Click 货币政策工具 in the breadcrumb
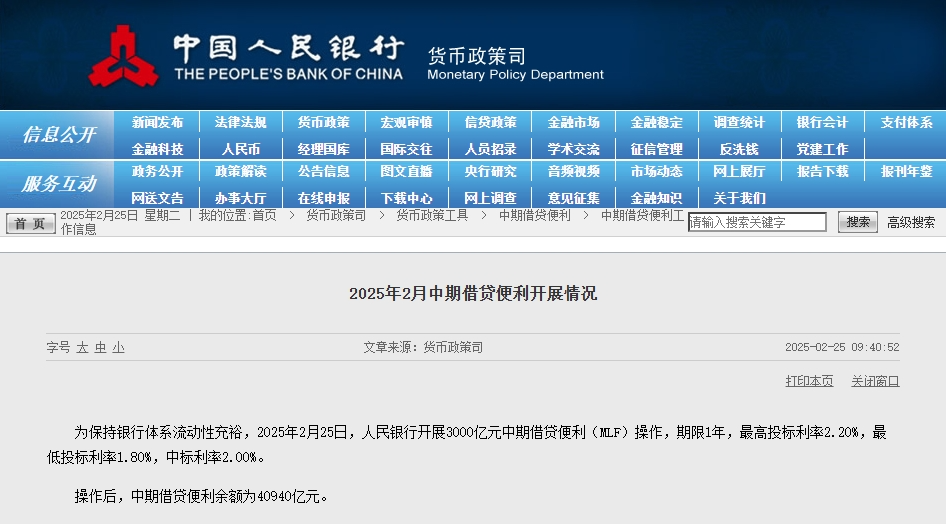Screen dimensions: 946x524 [432, 215]
